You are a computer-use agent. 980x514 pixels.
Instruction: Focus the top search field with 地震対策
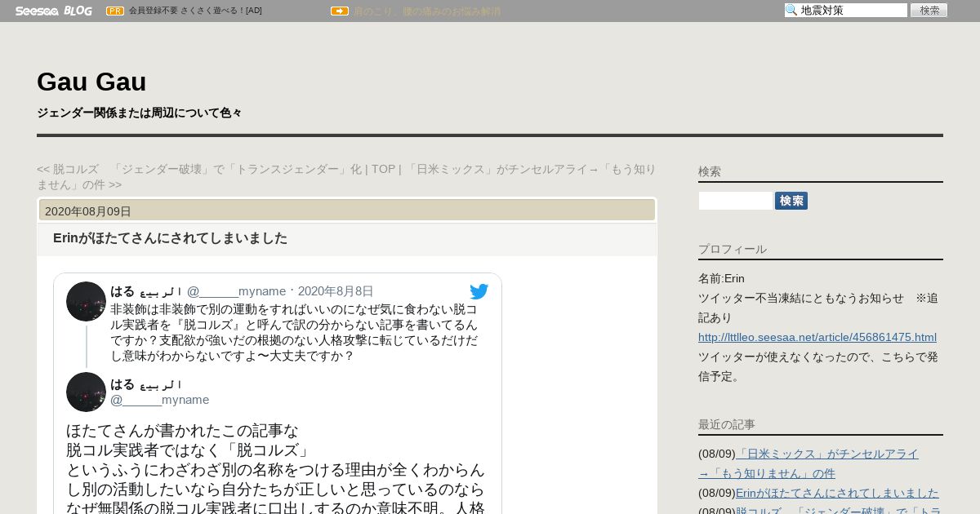tap(846, 10)
